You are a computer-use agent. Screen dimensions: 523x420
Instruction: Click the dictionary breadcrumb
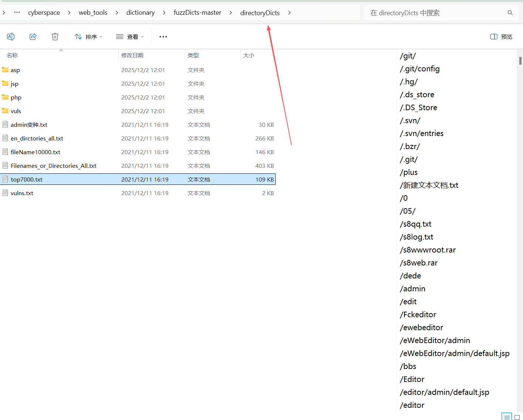[140, 13]
